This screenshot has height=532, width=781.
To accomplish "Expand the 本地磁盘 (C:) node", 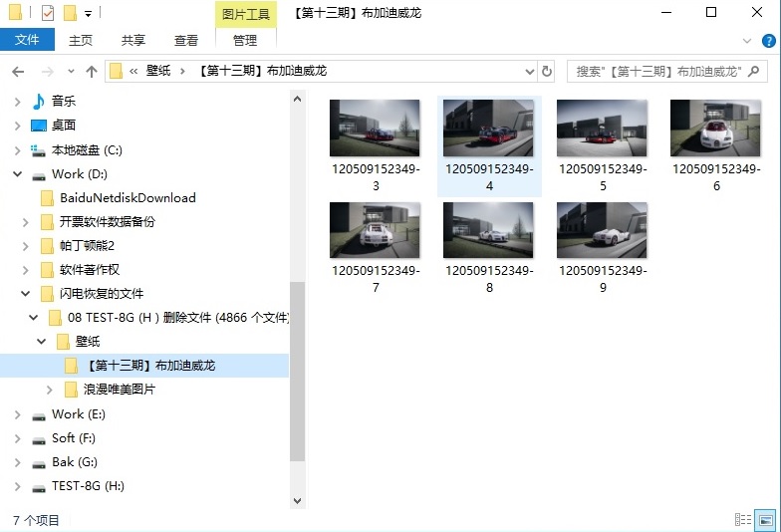I will [x=18, y=150].
